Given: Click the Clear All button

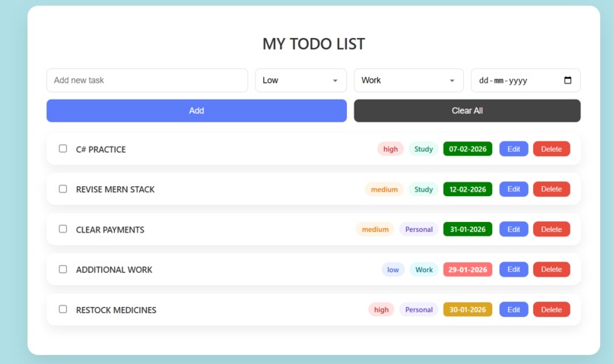Looking at the screenshot, I should [467, 110].
